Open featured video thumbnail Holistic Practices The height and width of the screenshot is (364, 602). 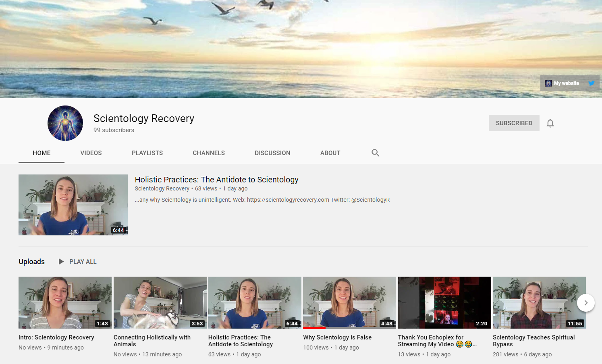(73, 205)
